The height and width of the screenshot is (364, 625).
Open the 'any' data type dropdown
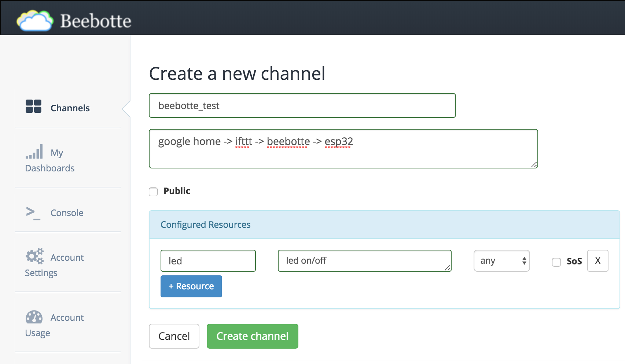coord(502,261)
